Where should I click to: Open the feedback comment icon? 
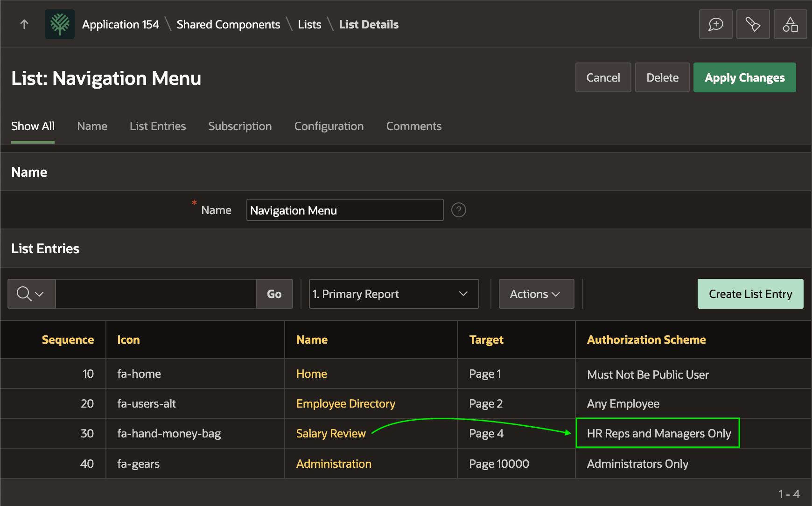pos(715,24)
